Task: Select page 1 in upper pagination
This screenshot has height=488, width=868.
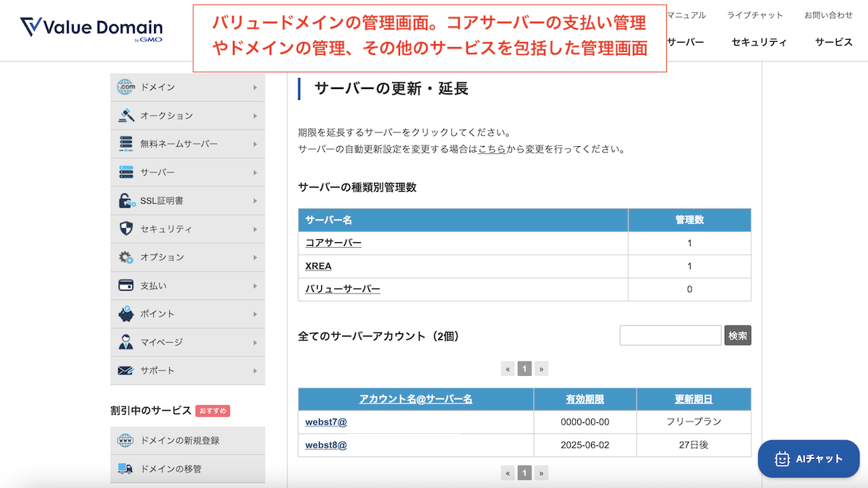Action: pyautogui.click(x=524, y=369)
